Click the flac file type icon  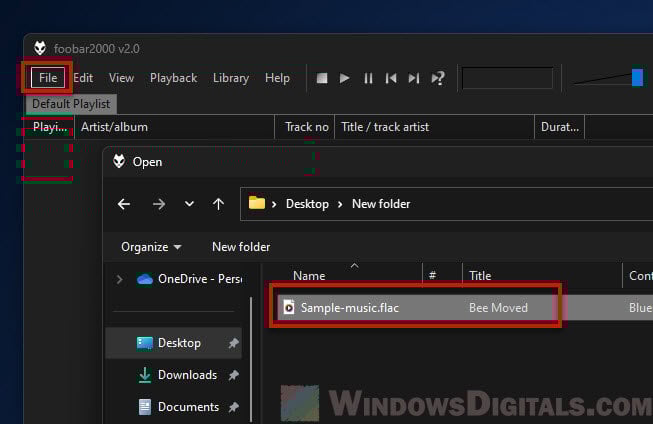[289, 308]
